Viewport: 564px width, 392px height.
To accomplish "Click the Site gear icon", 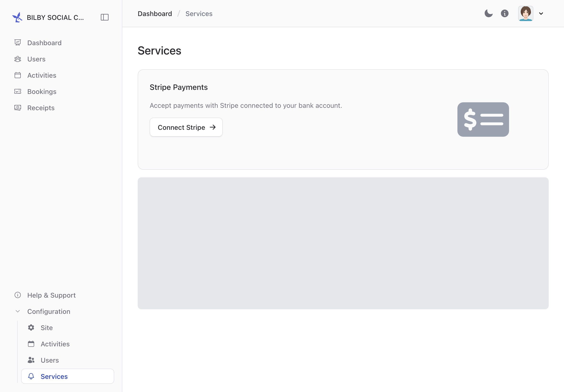I will [x=31, y=327].
